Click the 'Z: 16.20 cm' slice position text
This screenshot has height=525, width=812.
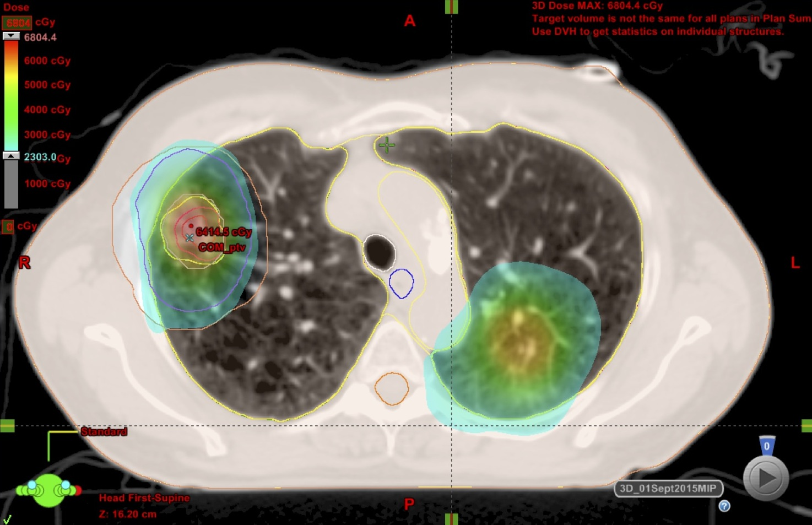[128, 514]
